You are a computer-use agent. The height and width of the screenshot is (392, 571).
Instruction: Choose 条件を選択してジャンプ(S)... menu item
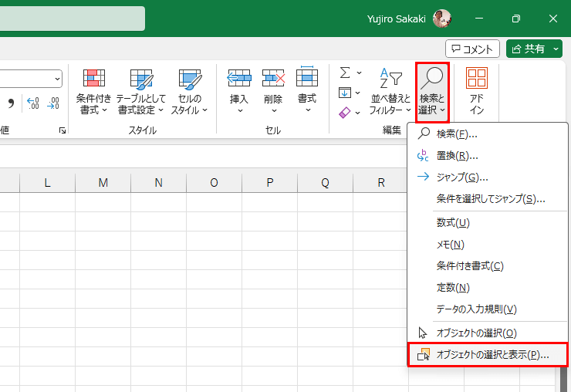click(x=488, y=199)
